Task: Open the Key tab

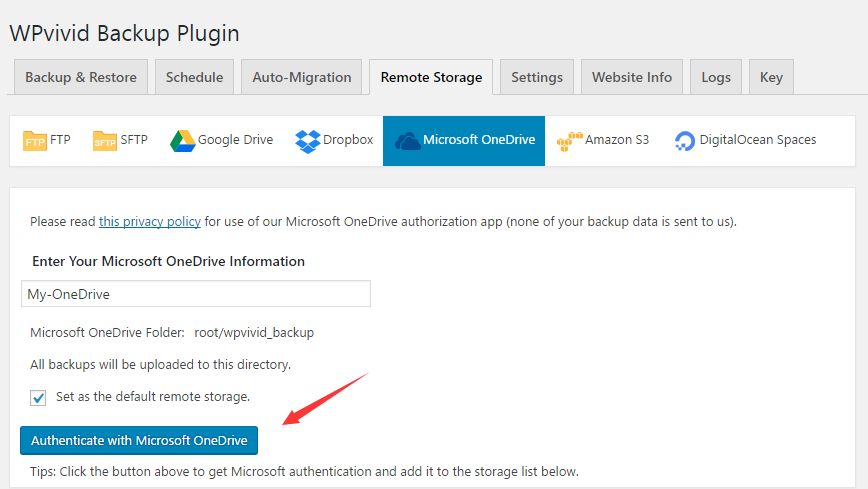Action: pos(771,77)
